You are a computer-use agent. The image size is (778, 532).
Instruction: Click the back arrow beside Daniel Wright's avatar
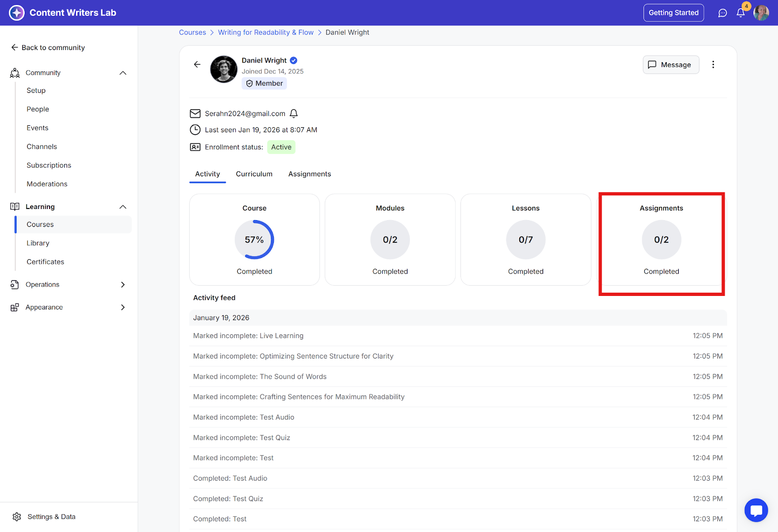(197, 65)
